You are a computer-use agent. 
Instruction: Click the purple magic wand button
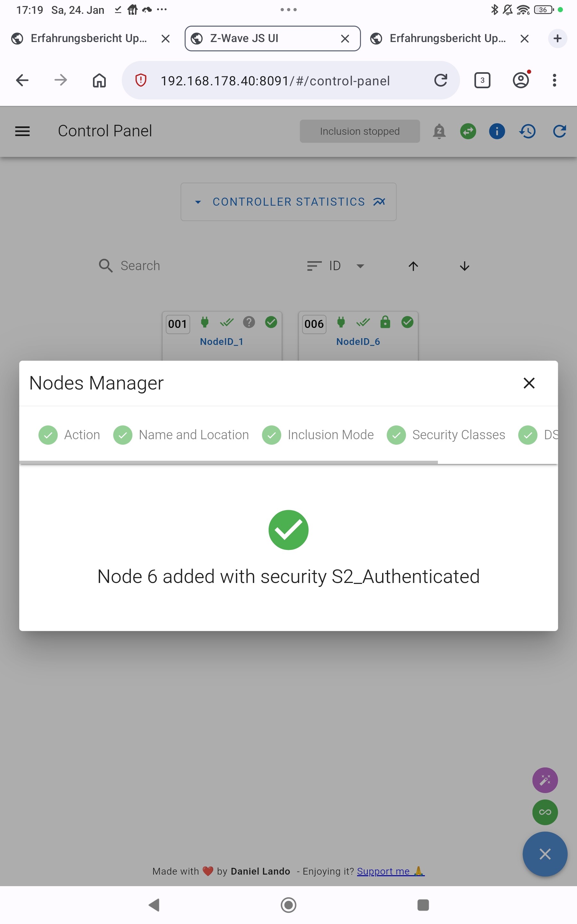click(x=545, y=780)
